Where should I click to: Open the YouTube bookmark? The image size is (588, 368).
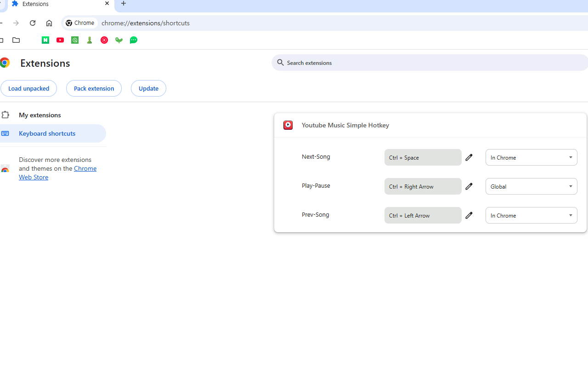point(60,40)
